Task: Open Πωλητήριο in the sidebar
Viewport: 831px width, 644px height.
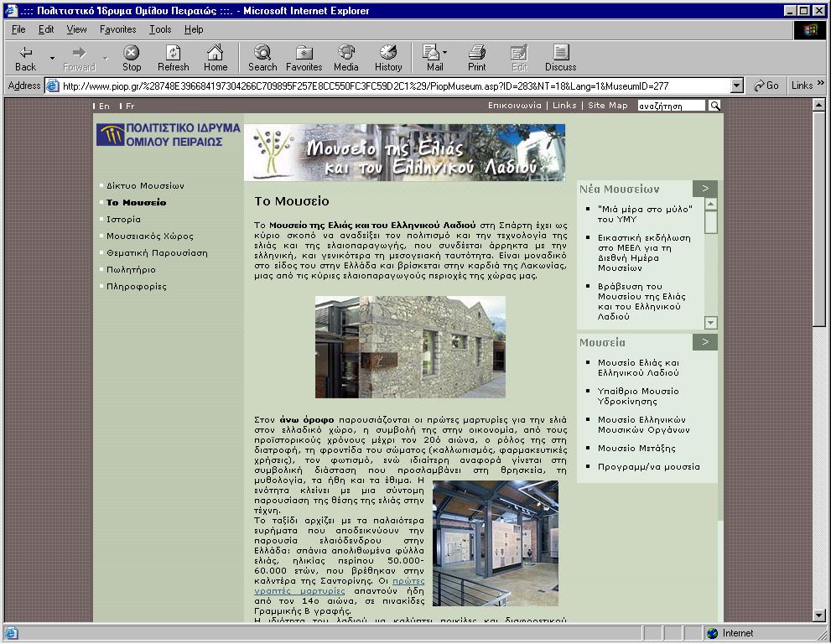Action: 131,270
